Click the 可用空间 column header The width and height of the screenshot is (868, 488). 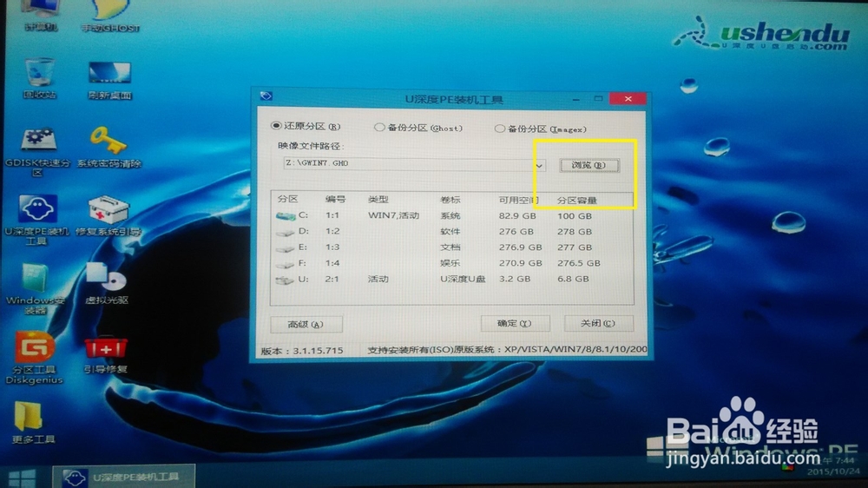[x=517, y=200]
